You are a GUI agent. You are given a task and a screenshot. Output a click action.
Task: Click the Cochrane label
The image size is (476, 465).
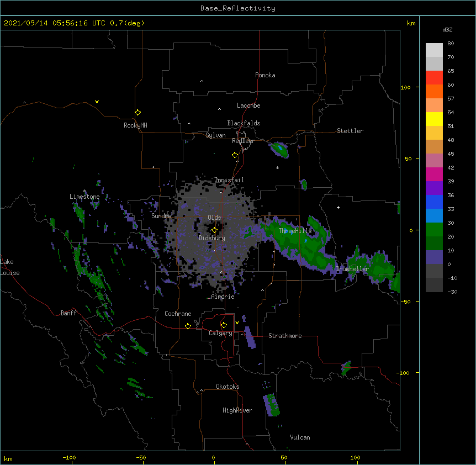pos(178,314)
